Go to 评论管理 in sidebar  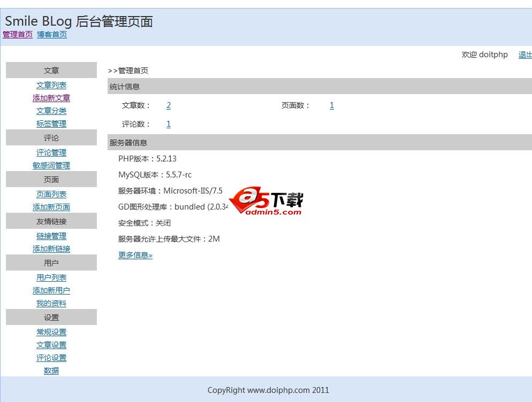click(x=51, y=152)
